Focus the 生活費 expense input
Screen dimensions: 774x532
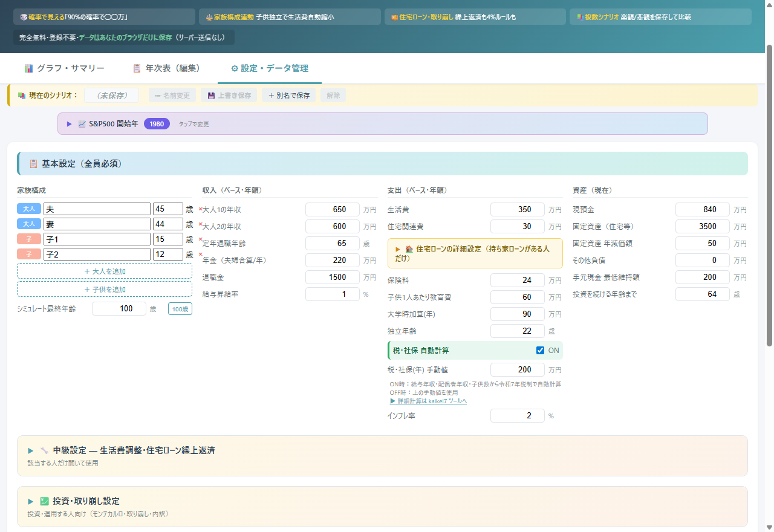[x=518, y=210]
